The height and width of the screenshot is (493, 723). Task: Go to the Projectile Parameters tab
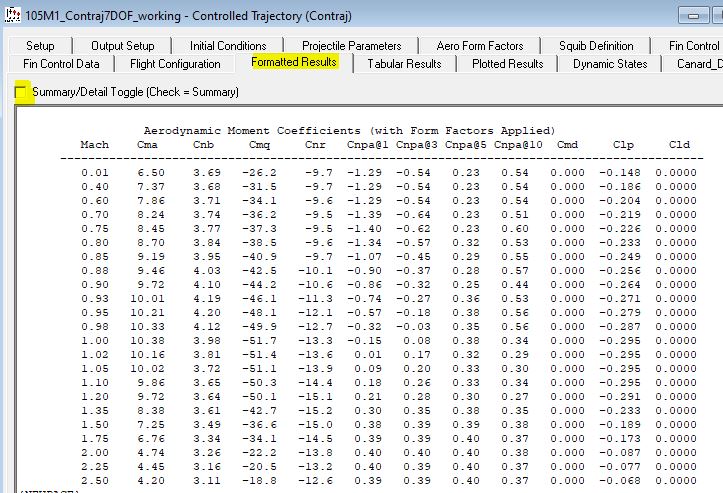coord(351,46)
